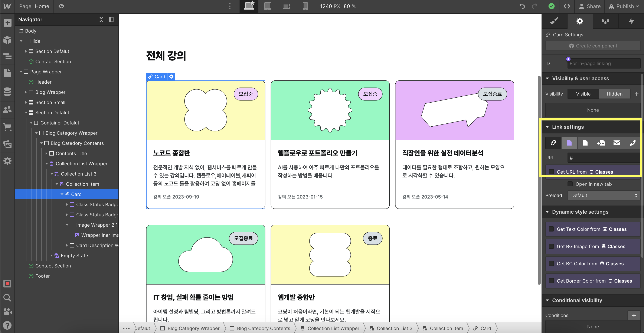This screenshot has height=333, width=644.
Task: Add a condition with plus button
Action: click(x=634, y=315)
